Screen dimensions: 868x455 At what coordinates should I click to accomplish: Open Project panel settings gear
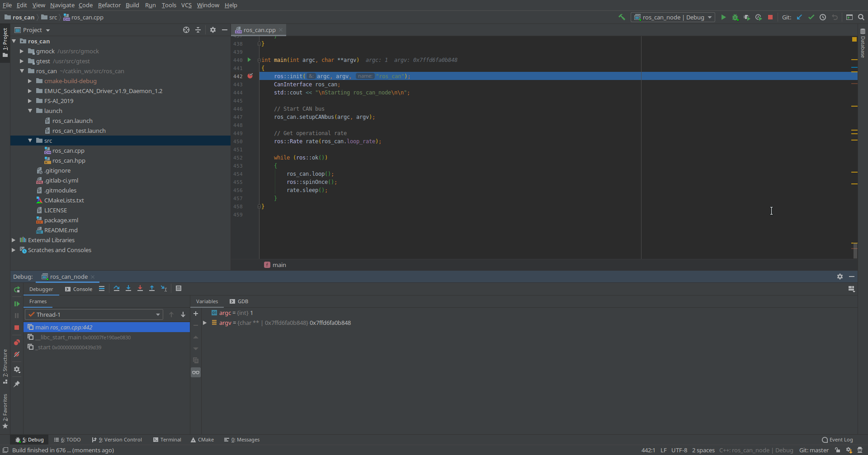tap(213, 30)
